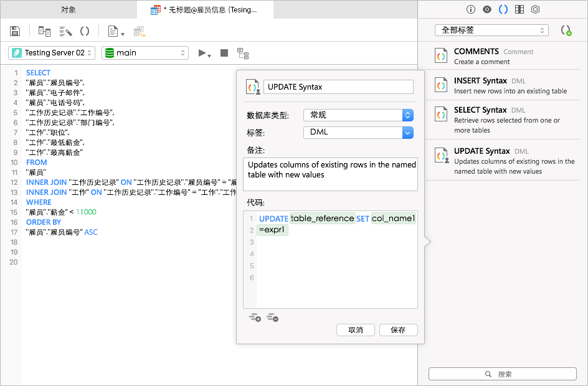Screen dimensions: 588x386
Task: Click the 取消 button
Action: (x=356, y=330)
